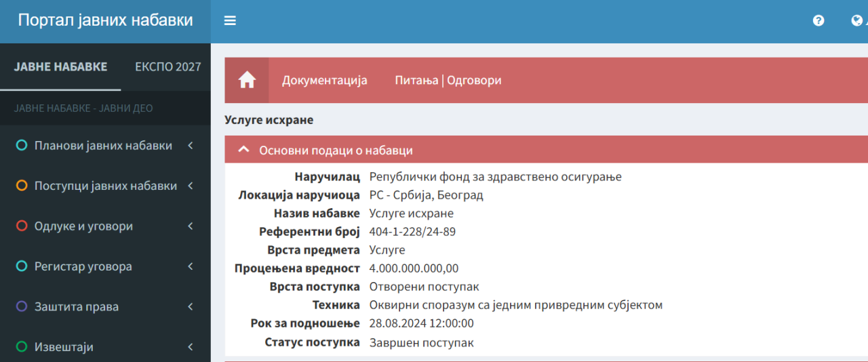This screenshot has height=362, width=868.
Task: Click the purple circle beside Заштита права
Action: (21, 306)
